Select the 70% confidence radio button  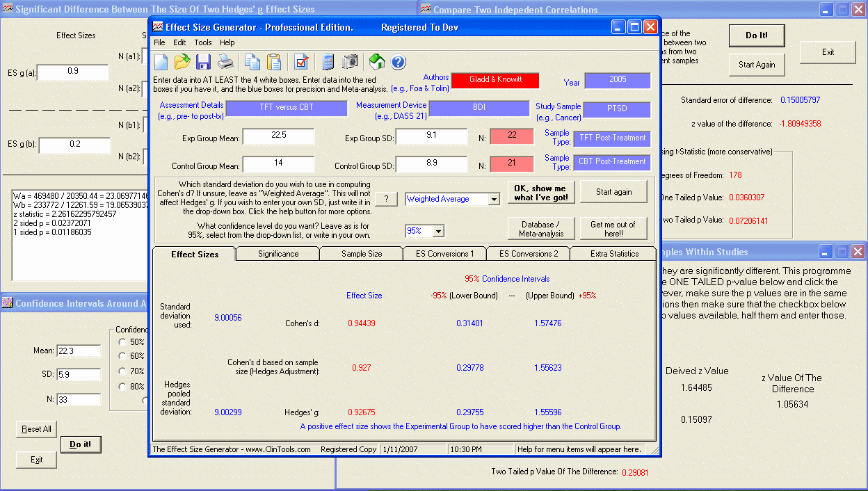[x=122, y=371]
